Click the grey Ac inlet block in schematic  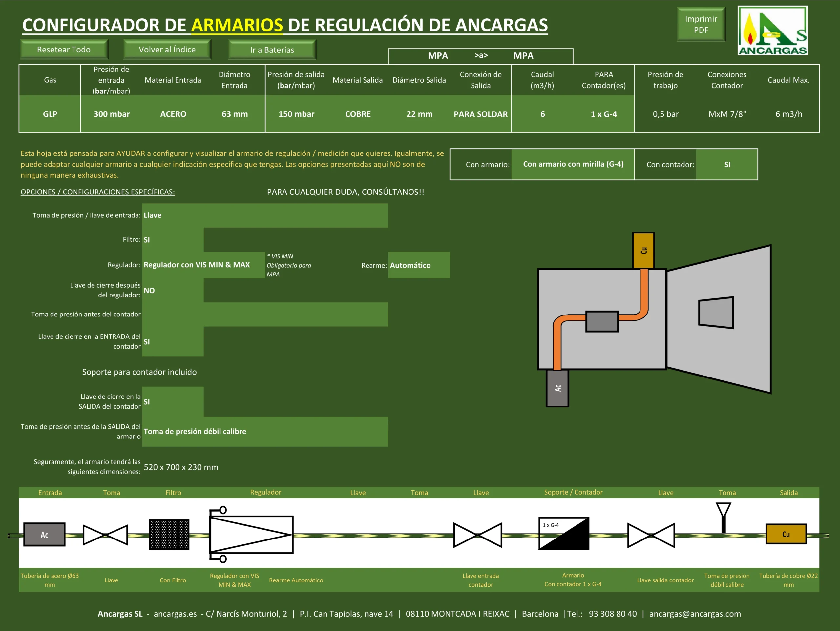pos(44,535)
